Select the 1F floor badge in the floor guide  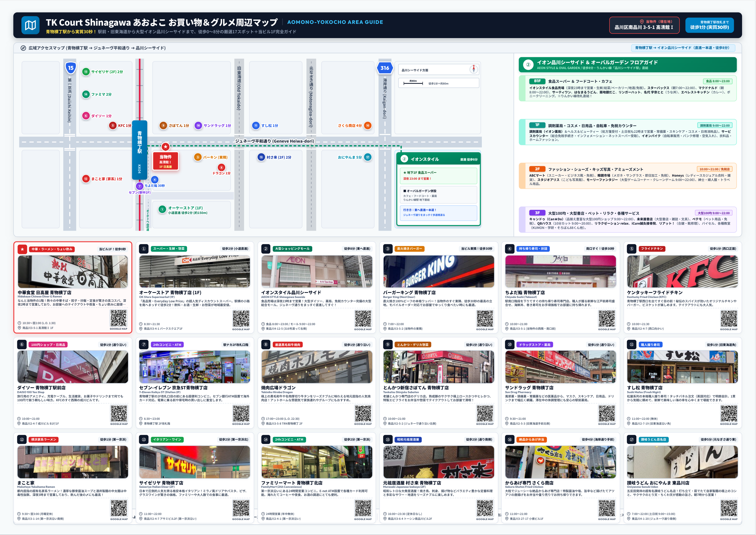537,125
